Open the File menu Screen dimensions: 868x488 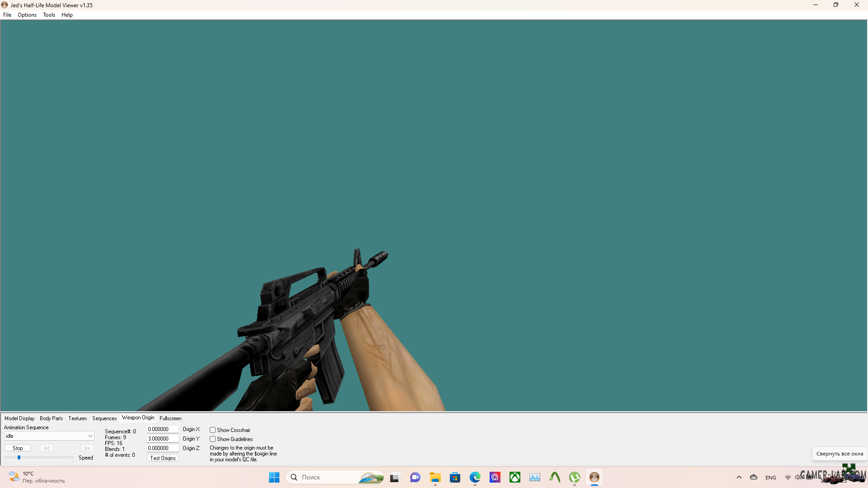[7, 15]
